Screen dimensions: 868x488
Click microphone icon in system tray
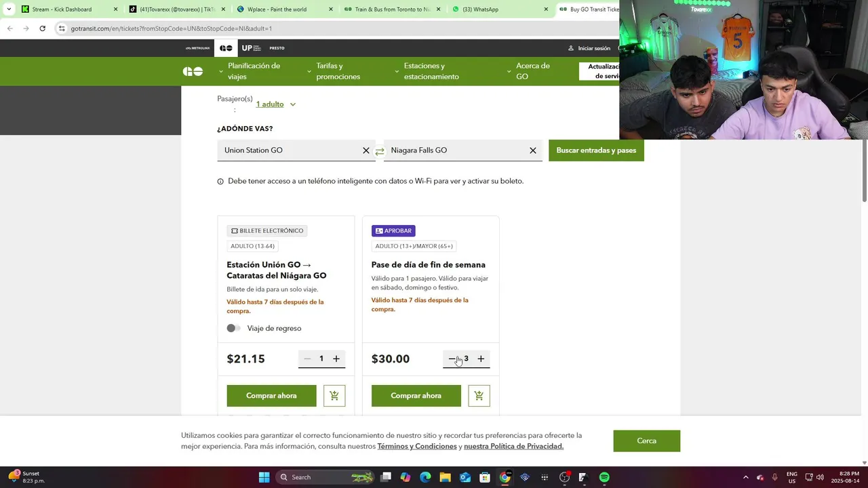coord(774,477)
